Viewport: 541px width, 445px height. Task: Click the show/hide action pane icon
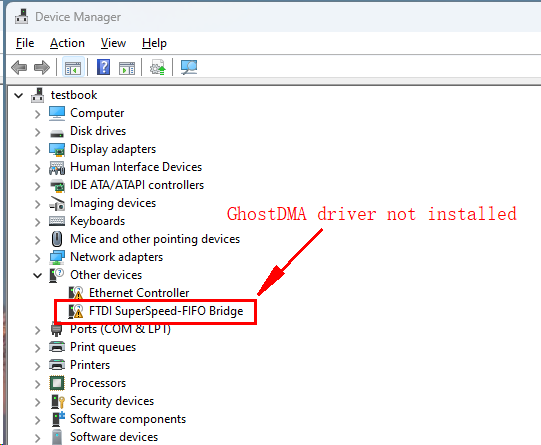coord(127,68)
